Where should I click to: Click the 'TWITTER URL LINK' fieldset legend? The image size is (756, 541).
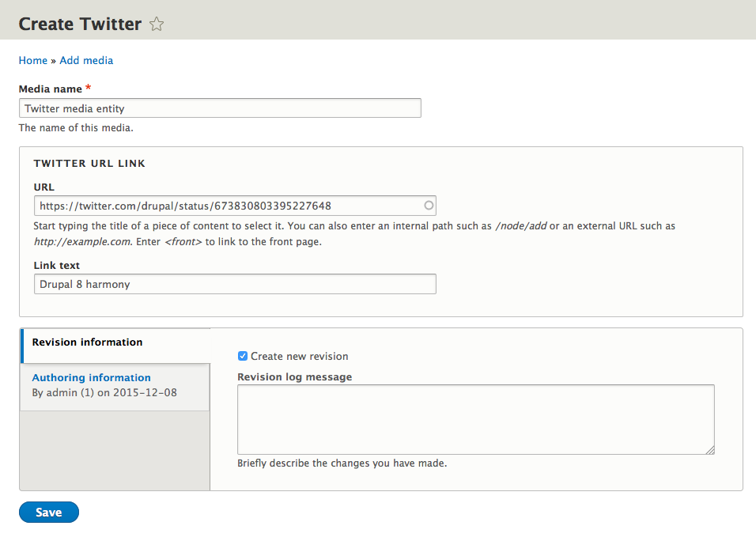click(x=89, y=164)
